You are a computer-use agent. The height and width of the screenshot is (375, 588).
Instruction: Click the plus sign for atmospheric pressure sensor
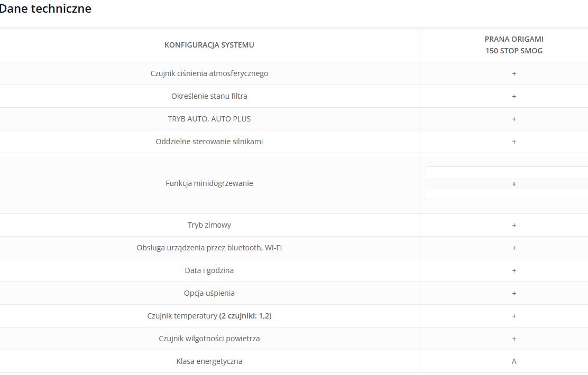point(513,73)
